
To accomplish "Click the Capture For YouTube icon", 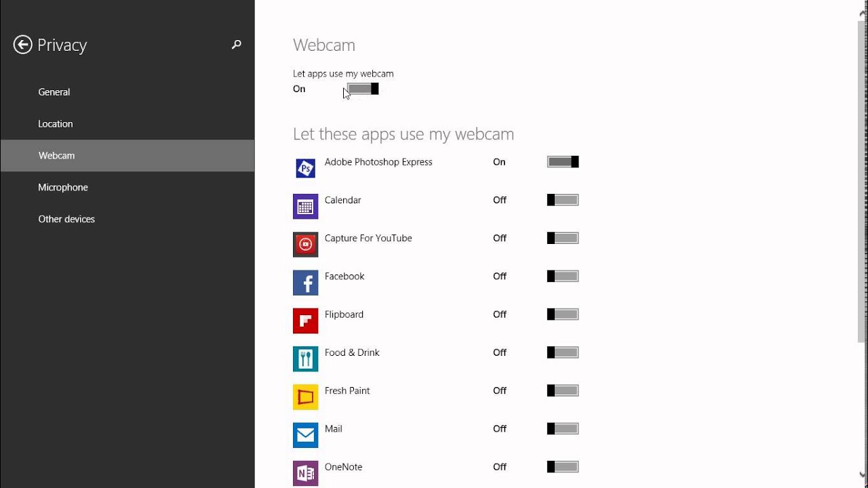I will coord(305,244).
